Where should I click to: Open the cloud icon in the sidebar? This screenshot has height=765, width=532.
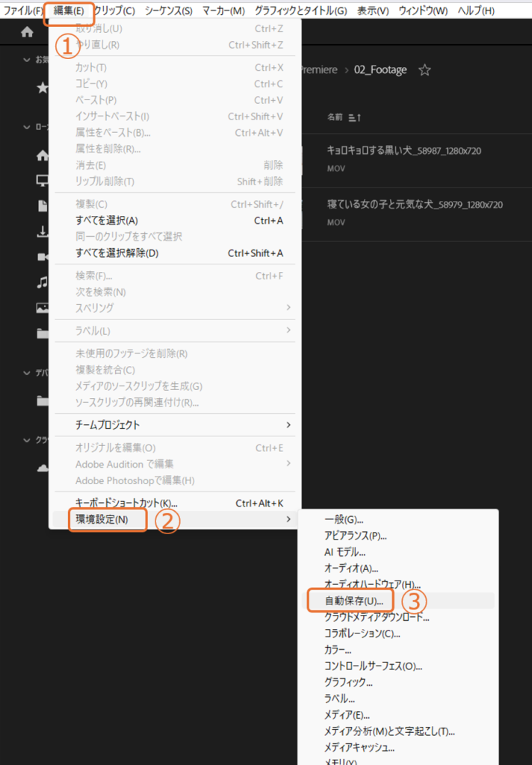43,468
